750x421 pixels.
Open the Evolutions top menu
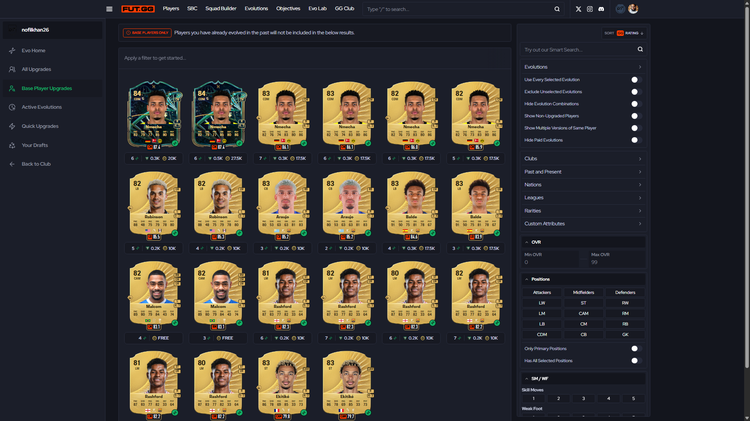click(256, 9)
